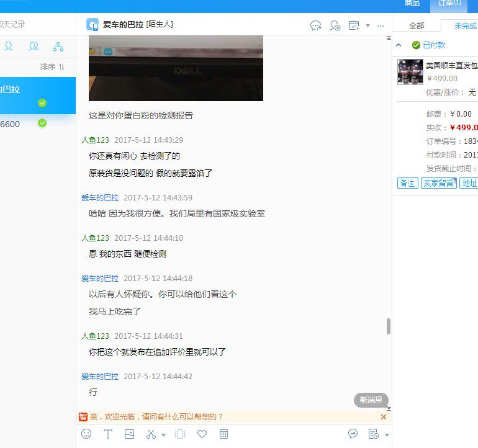The width and height of the screenshot is (478, 448).
Task: Click message text 这是对你蛋白粉的检测报告
Action: [x=141, y=115]
